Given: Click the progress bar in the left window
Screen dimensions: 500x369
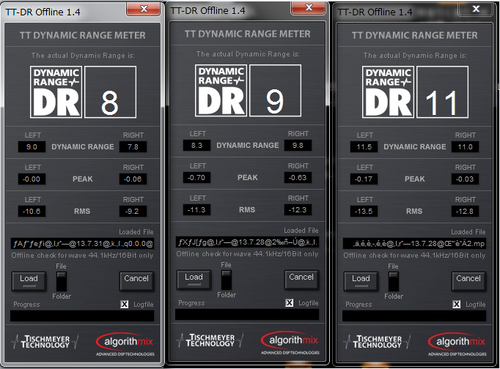Looking at the screenshot, I should (82, 316).
